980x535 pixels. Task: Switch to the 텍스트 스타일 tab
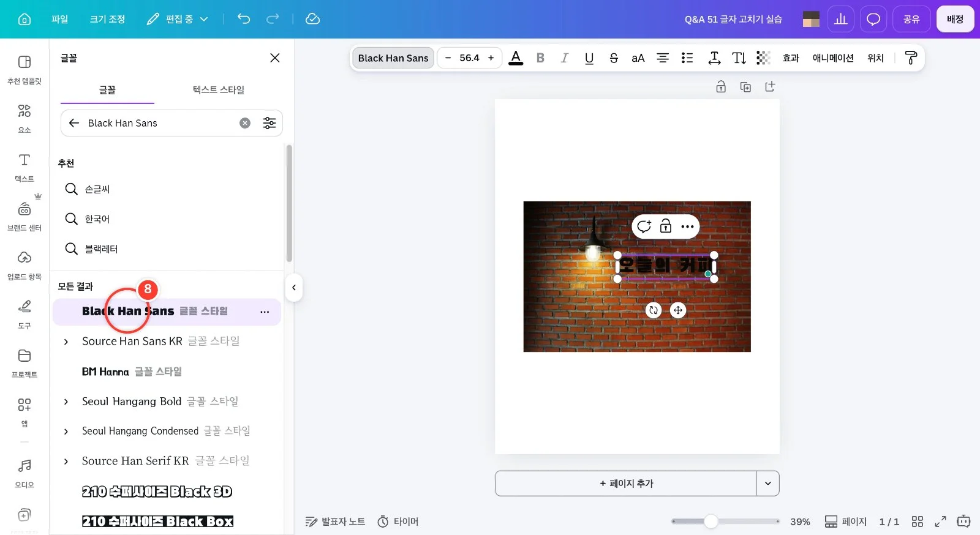[219, 90]
